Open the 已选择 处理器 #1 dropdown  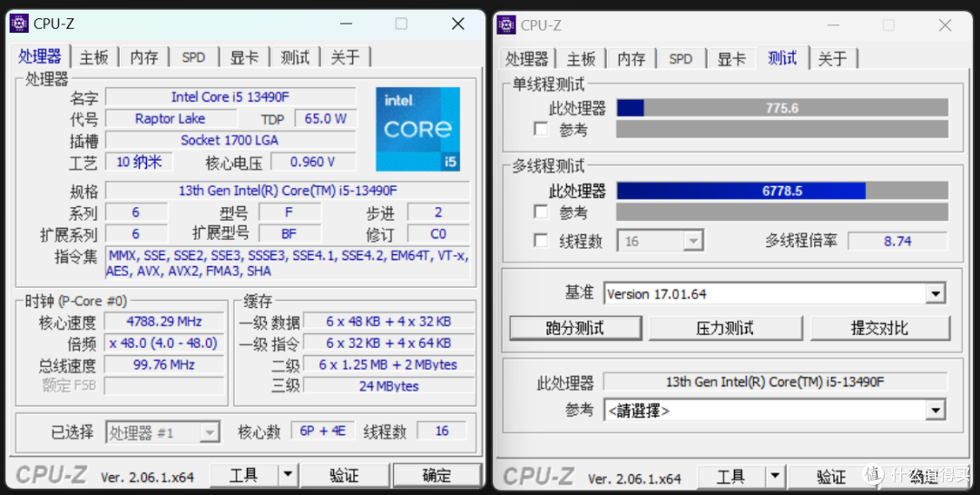[162, 431]
